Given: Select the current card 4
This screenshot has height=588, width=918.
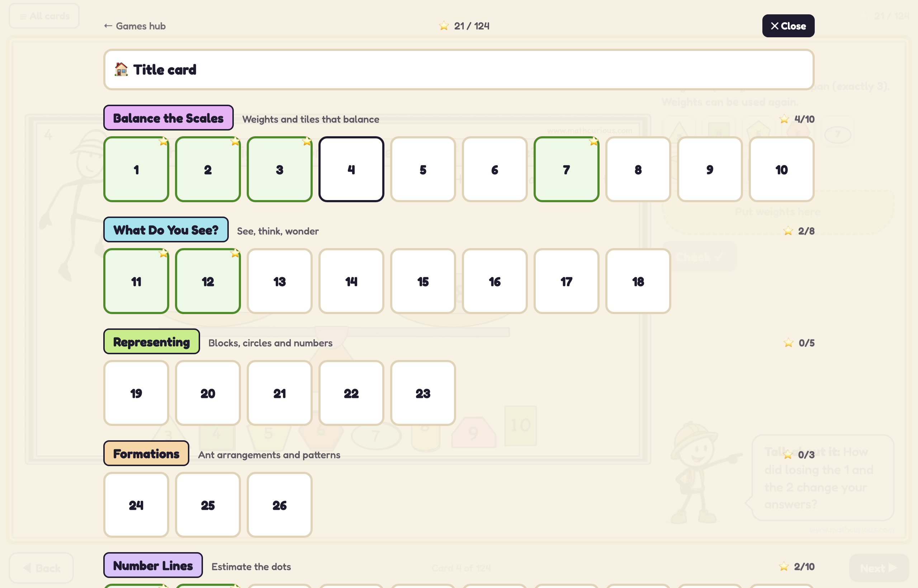Looking at the screenshot, I should click(x=351, y=170).
